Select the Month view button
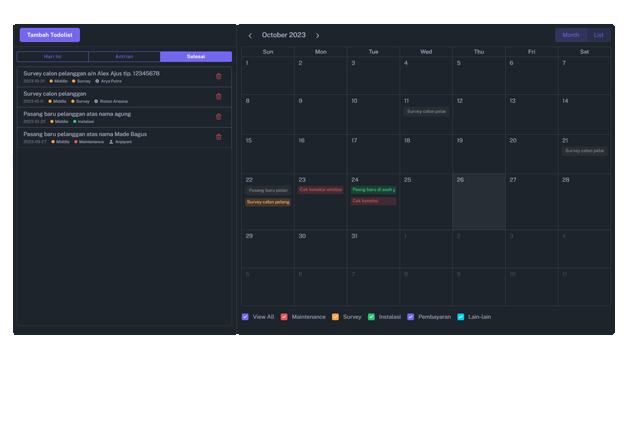Viewport: 633px width, 421px height. [x=570, y=35]
